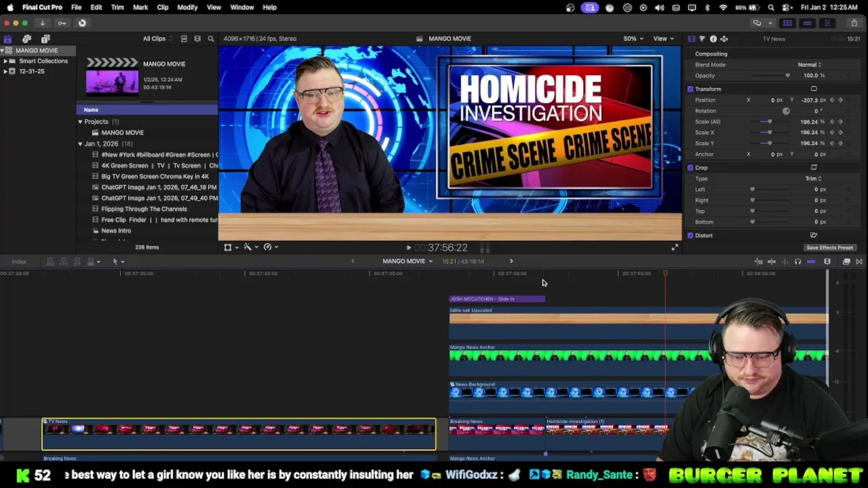Show the Libraries sidebar clapper icon

point(7,39)
